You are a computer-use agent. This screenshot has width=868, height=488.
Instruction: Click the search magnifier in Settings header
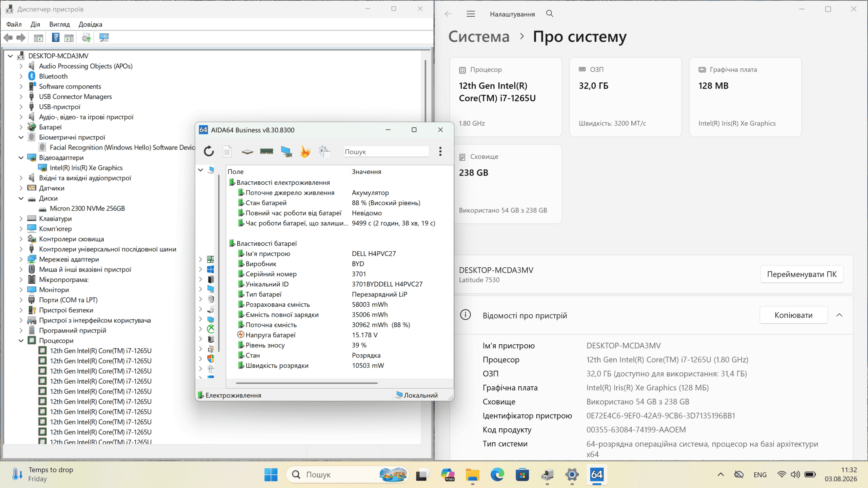pyautogui.click(x=550, y=14)
